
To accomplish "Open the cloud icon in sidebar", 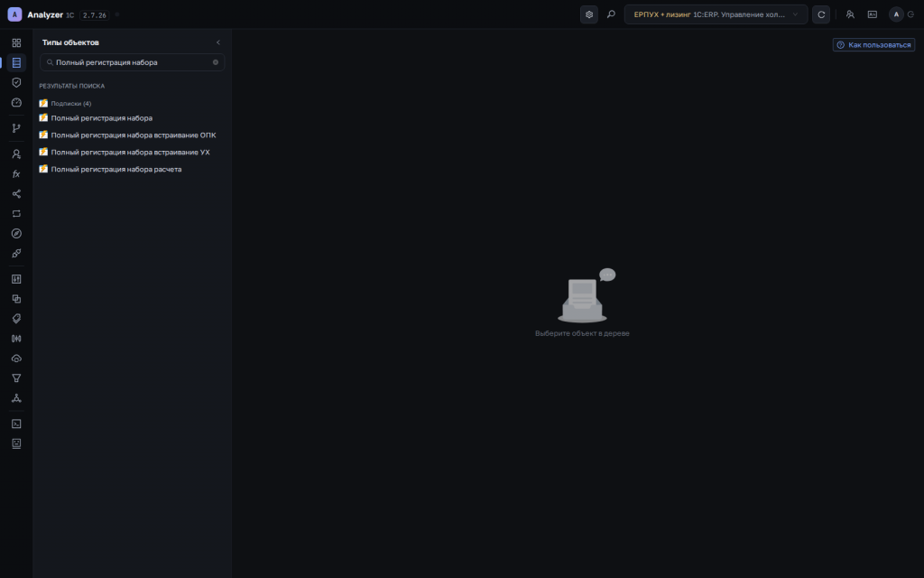I will point(16,359).
